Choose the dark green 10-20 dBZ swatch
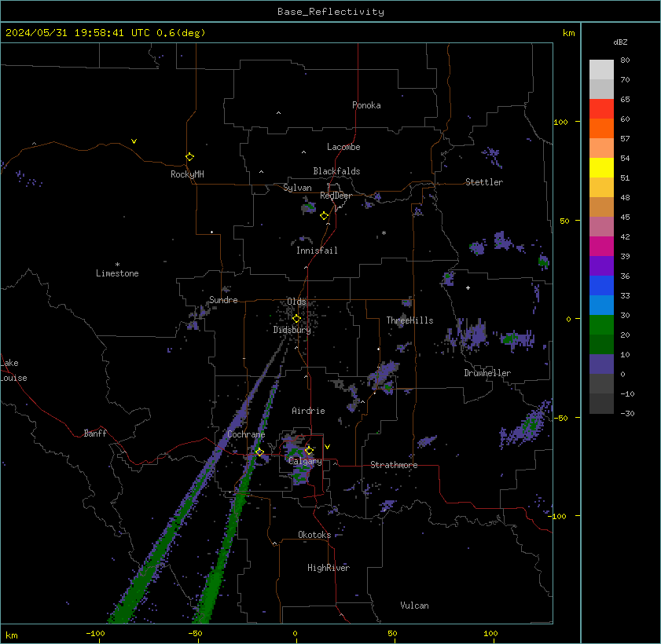The image size is (661, 644). pyautogui.click(x=601, y=344)
